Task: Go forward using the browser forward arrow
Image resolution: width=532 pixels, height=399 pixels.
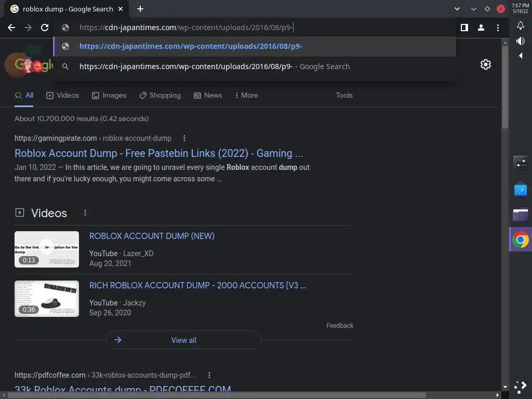Action: point(28,28)
